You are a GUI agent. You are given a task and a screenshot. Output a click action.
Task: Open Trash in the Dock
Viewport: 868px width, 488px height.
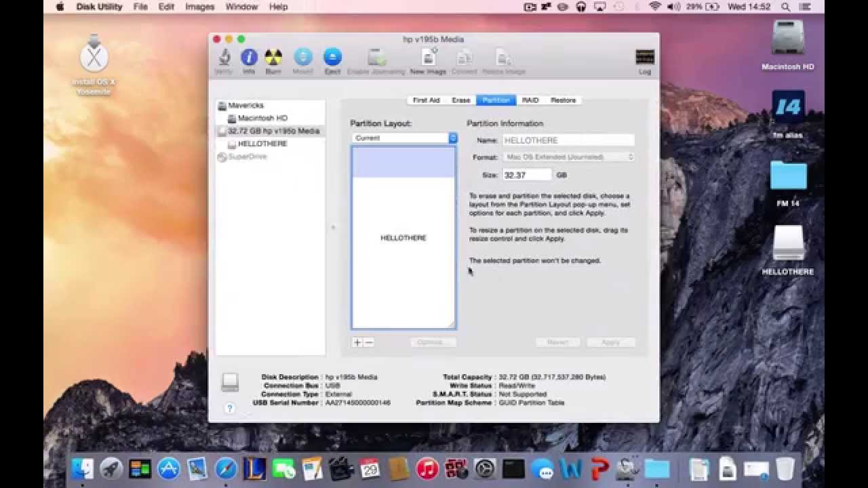(785, 468)
